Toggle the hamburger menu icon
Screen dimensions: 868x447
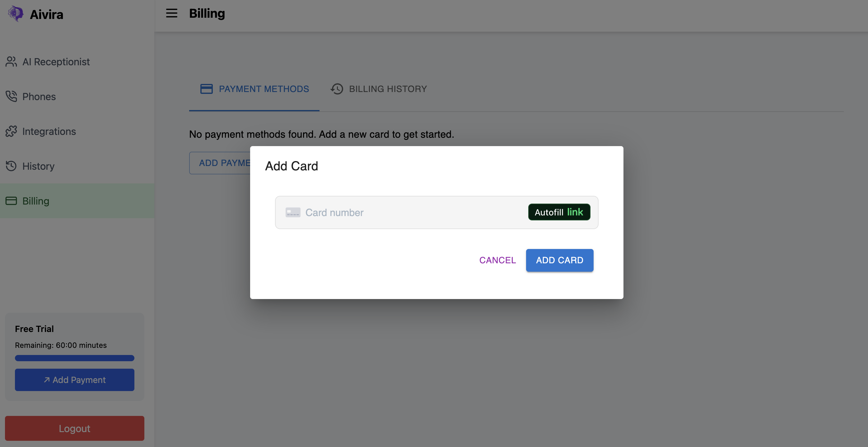tap(171, 13)
